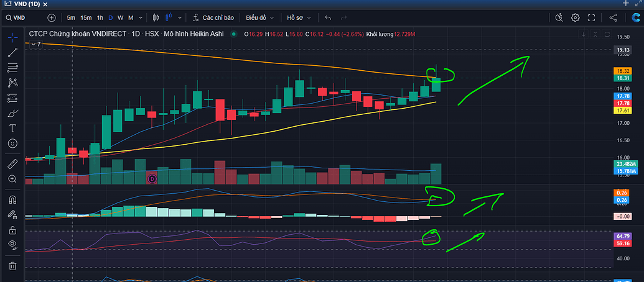Click the blue C logo icon

[635, 17]
